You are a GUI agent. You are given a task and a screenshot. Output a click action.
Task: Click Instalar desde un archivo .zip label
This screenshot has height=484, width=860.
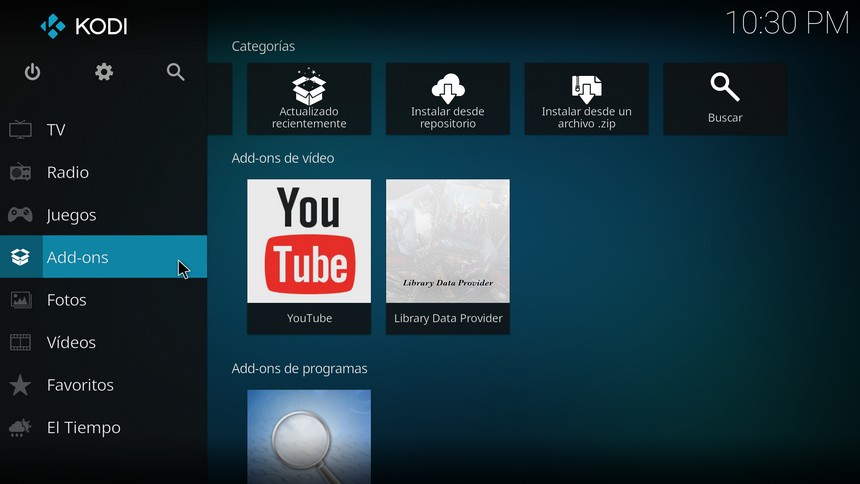tap(586, 117)
